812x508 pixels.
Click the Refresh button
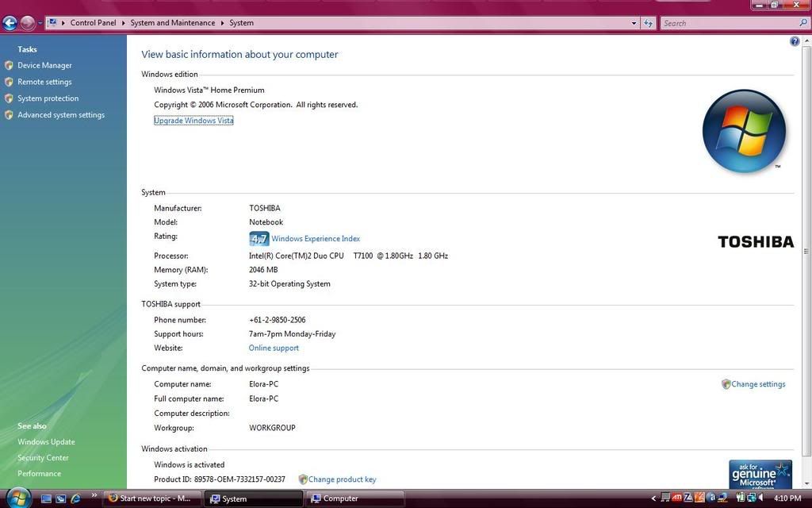click(648, 23)
